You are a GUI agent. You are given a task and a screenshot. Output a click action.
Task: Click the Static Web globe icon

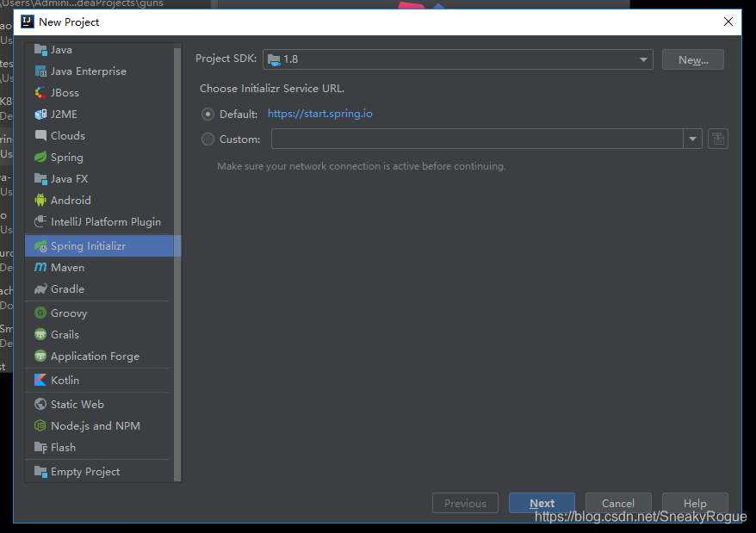pyautogui.click(x=40, y=404)
